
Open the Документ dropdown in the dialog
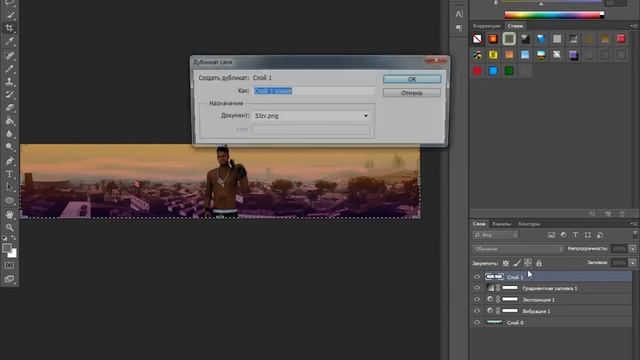(x=366, y=116)
